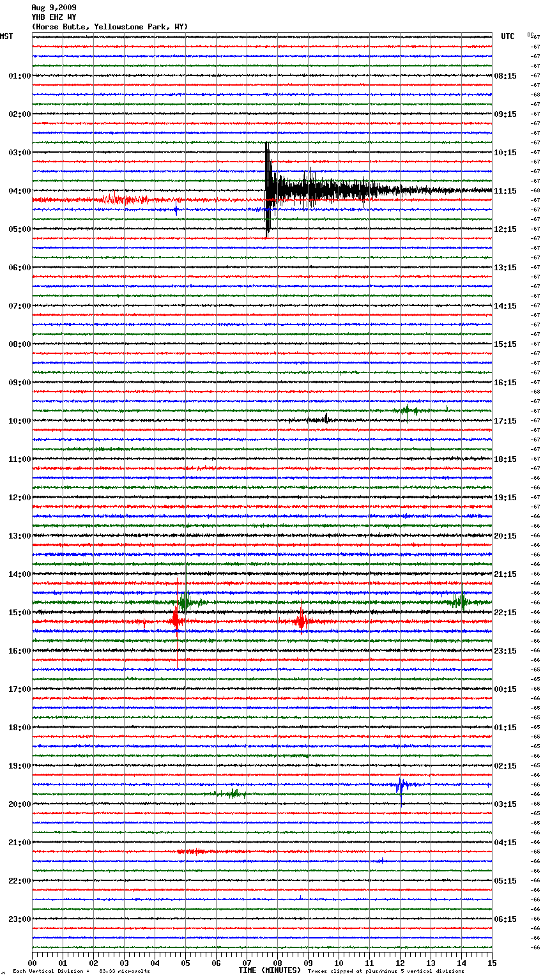This screenshot has width=543, height=980.
Task: Select the 15:00 MST time label
Action: [x=20, y=613]
